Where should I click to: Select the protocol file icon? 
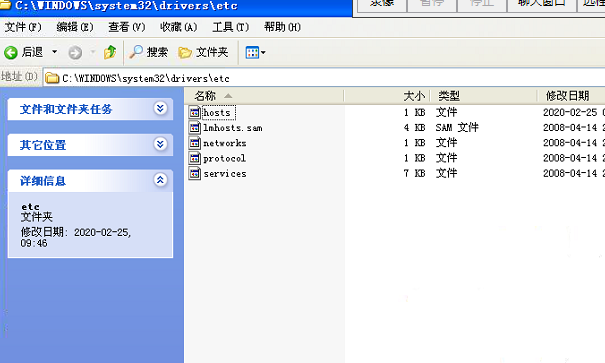[x=195, y=158]
